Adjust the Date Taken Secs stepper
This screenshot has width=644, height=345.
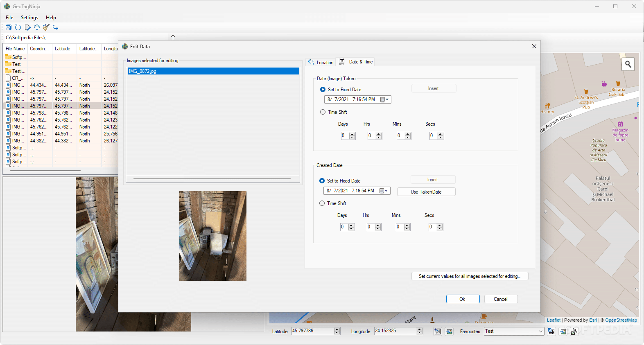[x=441, y=136]
